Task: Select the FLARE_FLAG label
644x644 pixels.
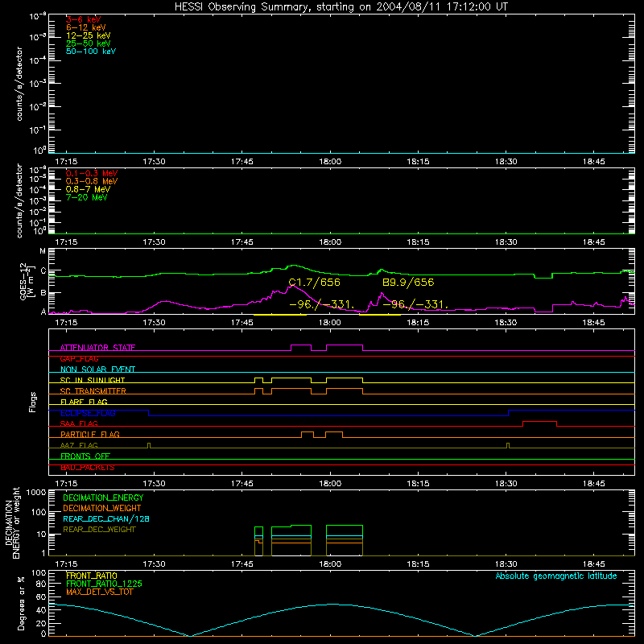Action: [x=84, y=402]
